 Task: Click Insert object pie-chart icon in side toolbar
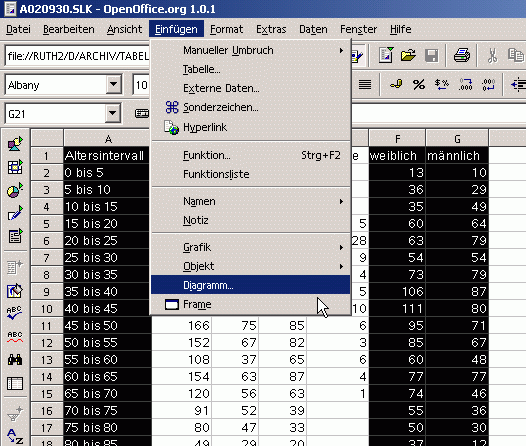[x=15, y=190]
